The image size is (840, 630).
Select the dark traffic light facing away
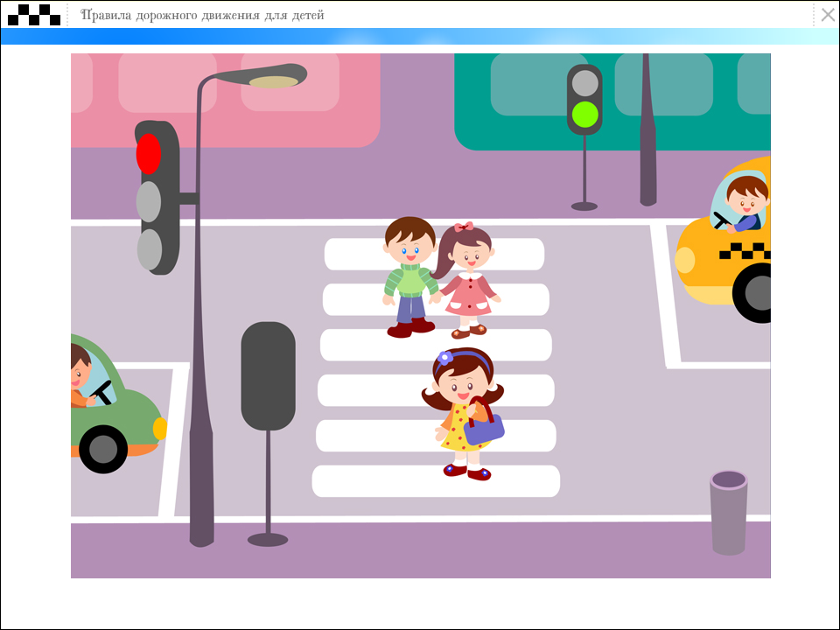(268, 376)
